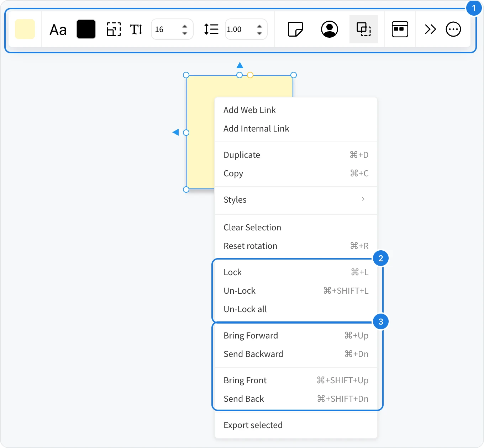Click the highlighted arrange layers icon
This screenshot has height=448, width=484.
coord(364,29)
